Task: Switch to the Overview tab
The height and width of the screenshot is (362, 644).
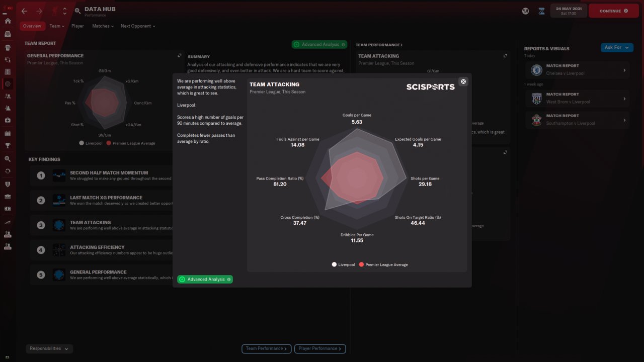Action: click(x=32, y=26)
